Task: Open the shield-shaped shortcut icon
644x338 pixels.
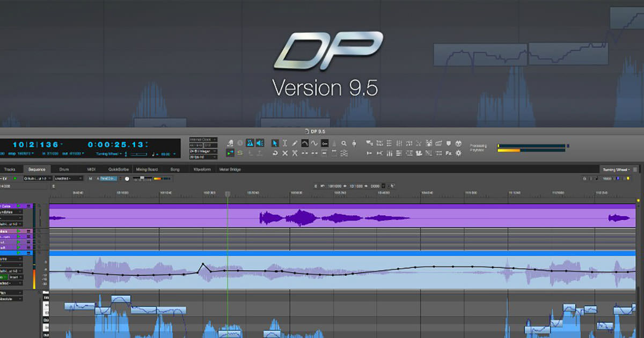Action: coord(448,143)
